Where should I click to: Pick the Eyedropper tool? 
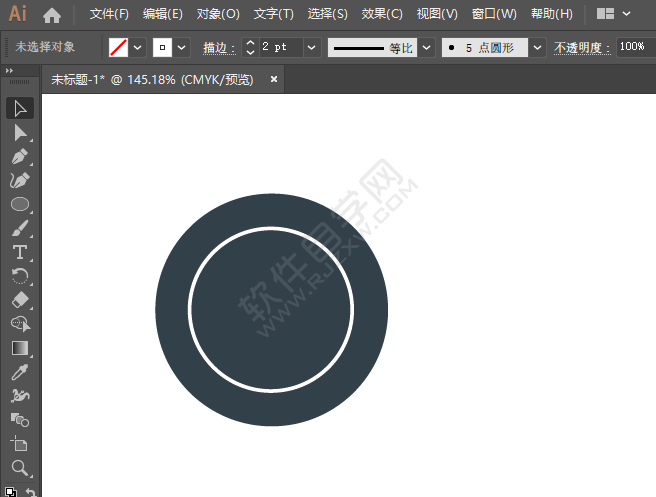coord(19,372)
